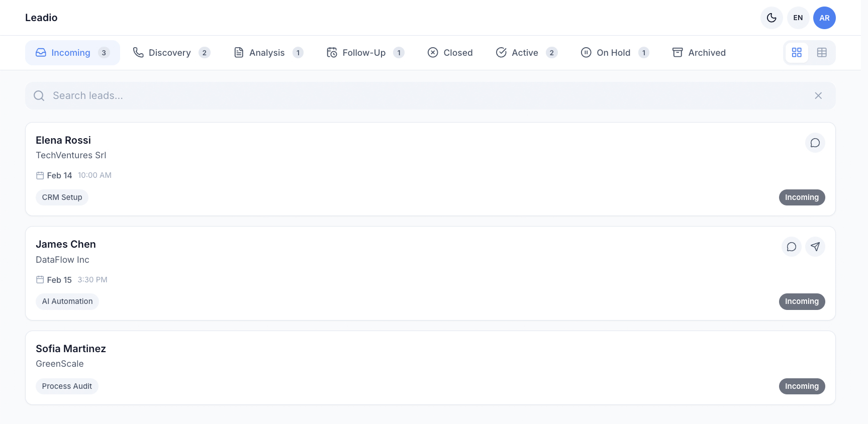Select the Follow-Up tab
Screen dimensions: 868x424
point(365,53)
